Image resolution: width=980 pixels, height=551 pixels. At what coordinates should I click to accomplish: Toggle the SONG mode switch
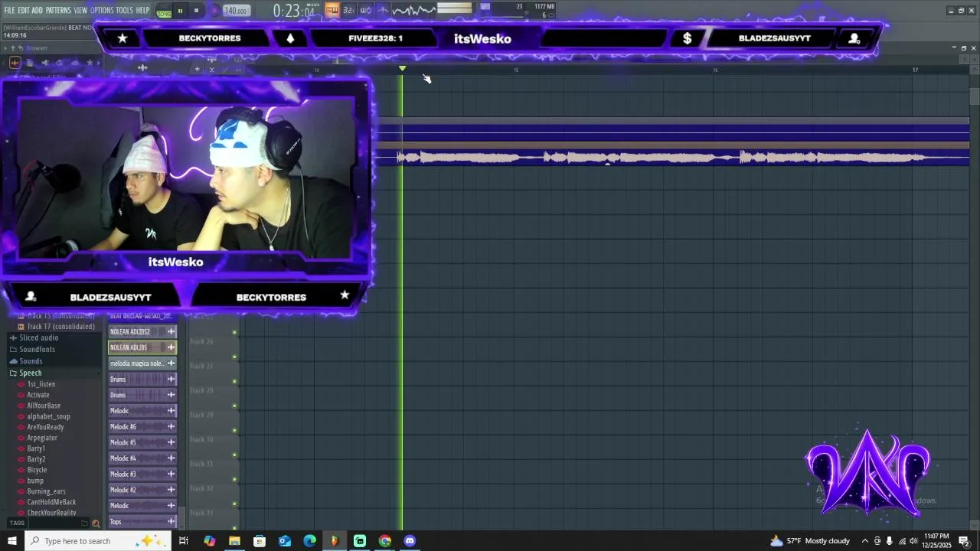coord(164,11)
